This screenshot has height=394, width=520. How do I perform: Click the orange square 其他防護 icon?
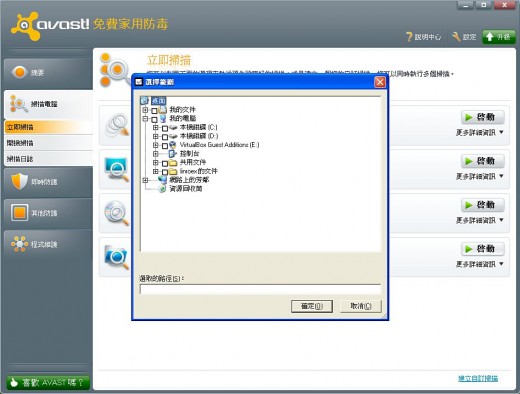19,212
